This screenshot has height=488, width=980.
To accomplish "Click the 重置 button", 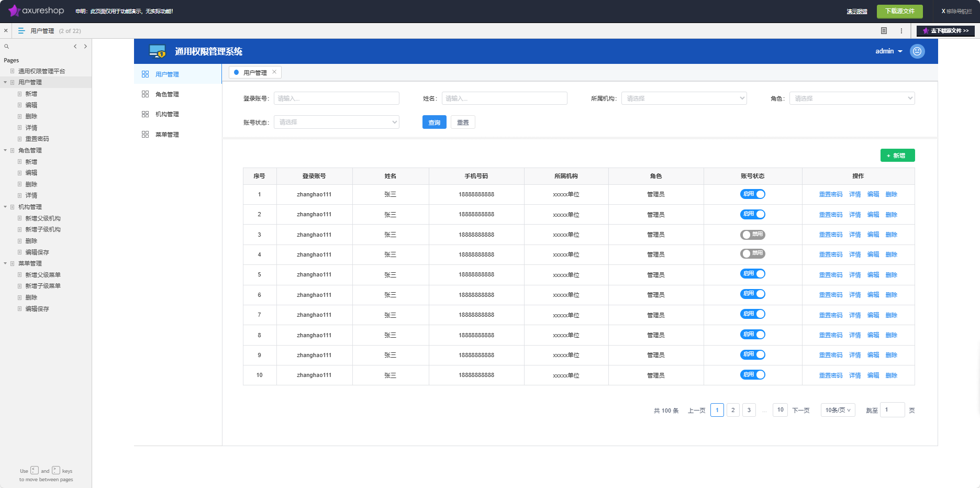I will pyautogui.click(x=463, y=122).
